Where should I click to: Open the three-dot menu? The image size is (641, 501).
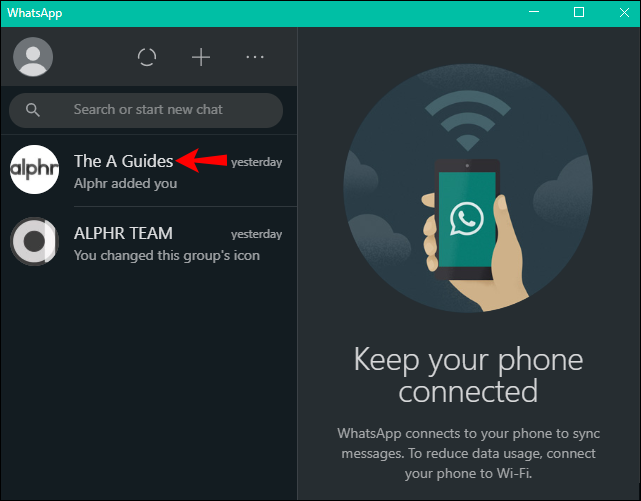(x=255, y=57)
